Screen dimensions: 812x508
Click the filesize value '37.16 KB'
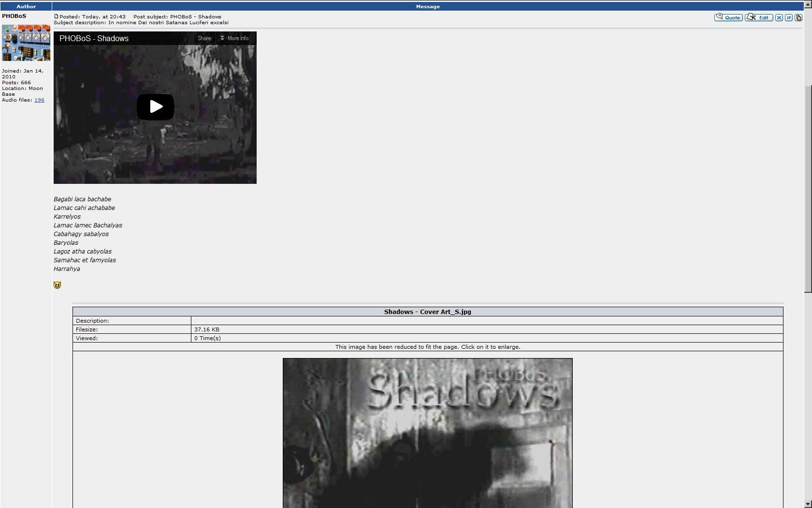[207, 329]
